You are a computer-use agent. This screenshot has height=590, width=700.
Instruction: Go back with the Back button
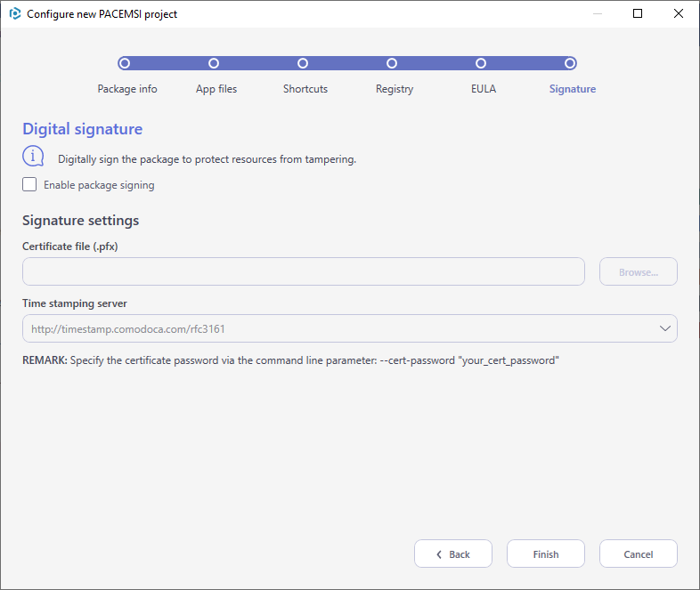coord(453,554)
